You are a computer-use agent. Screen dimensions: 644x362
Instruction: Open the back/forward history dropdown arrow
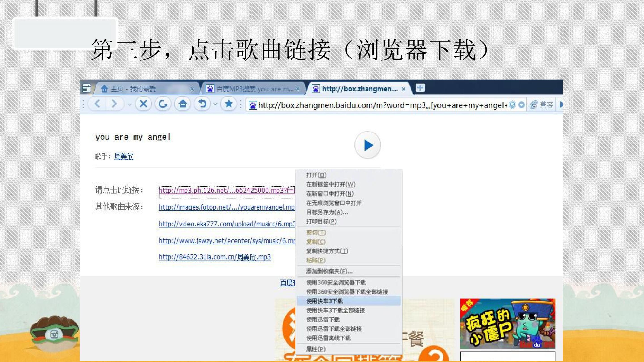[129, 104]
